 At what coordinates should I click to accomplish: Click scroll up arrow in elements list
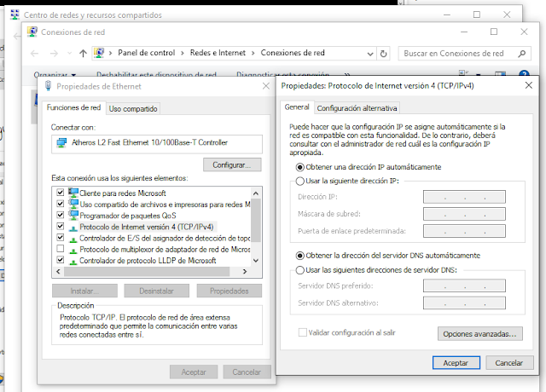click(x=256, y=193)
